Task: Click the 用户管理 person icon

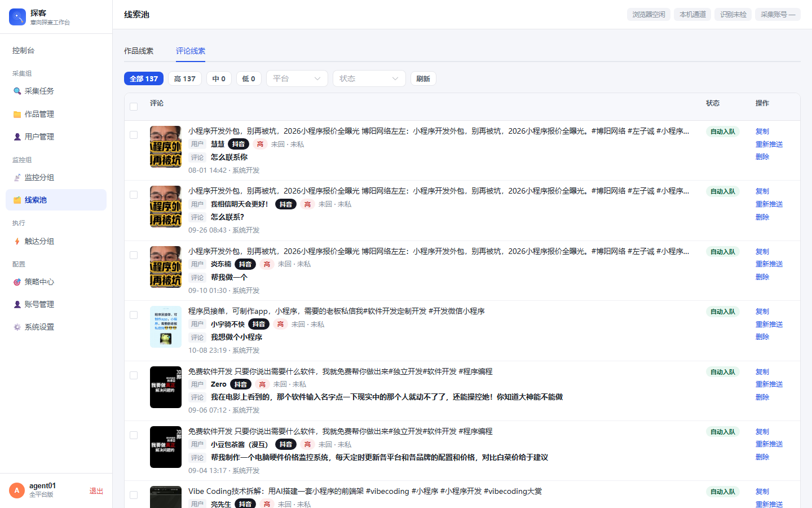Action: coord(17,137)
